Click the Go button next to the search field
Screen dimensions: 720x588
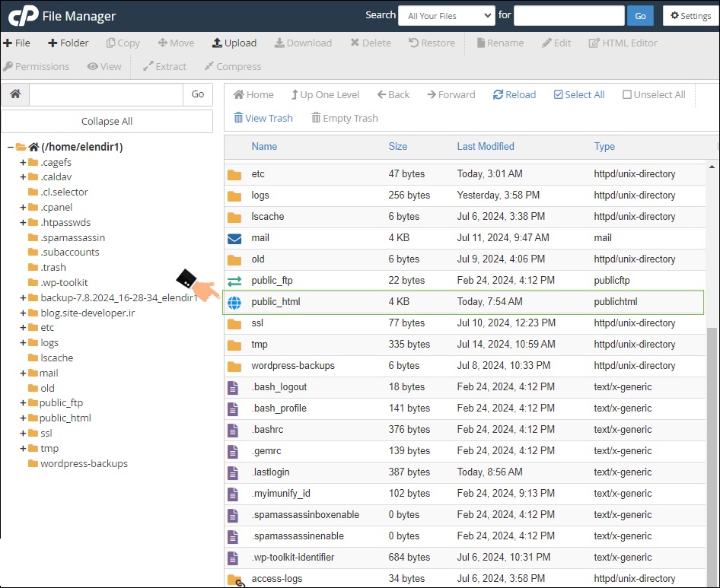coord(640,16)
